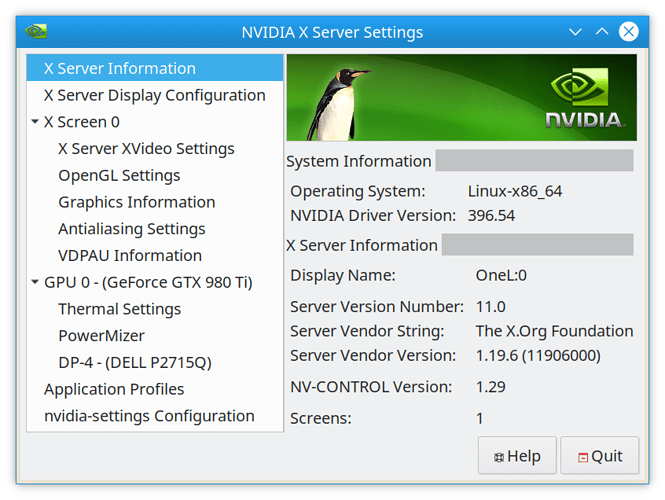The height and width of the screenshot is (500, 665).
Task: Click the System Information section heading
Action: [x=358, y=161]
